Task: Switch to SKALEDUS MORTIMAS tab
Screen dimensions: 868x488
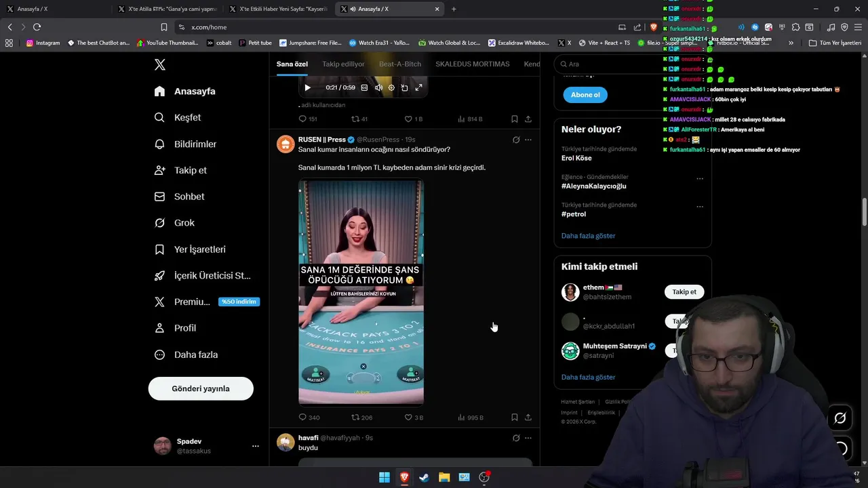Action: tap(473, 64)
